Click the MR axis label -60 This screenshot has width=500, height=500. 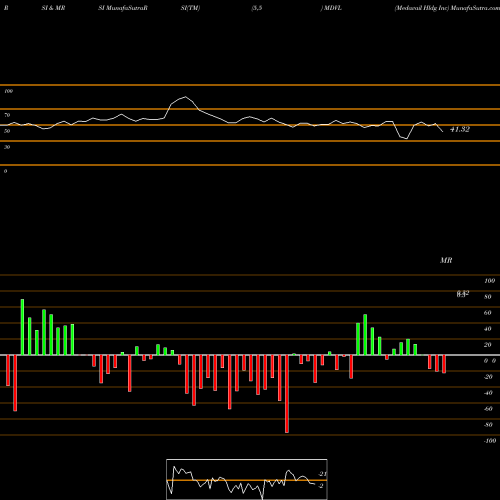pos(488,409)
